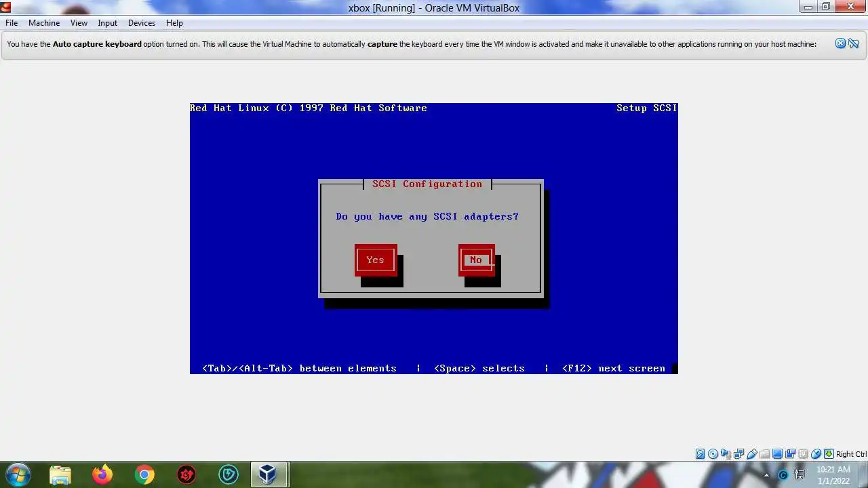This screenshot has width=868, height=488.
Task: Open the Windows Start menu
Action: 18,474
